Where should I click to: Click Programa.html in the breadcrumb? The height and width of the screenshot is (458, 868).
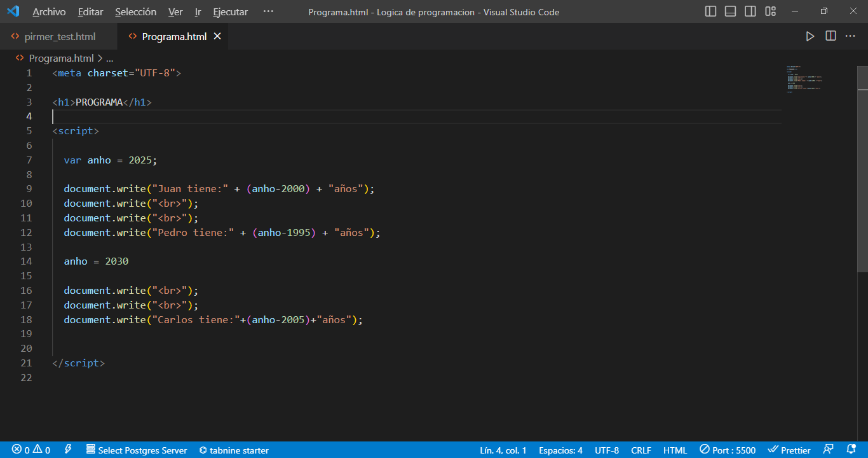[61, 58]
